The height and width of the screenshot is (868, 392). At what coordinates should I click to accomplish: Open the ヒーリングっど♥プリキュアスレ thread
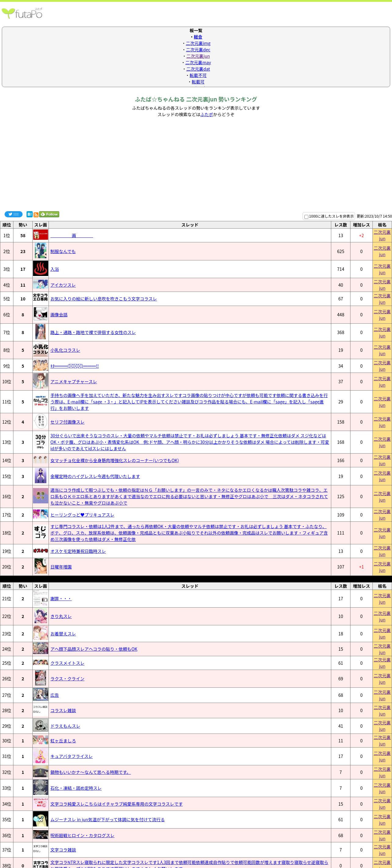click(82, 515)
